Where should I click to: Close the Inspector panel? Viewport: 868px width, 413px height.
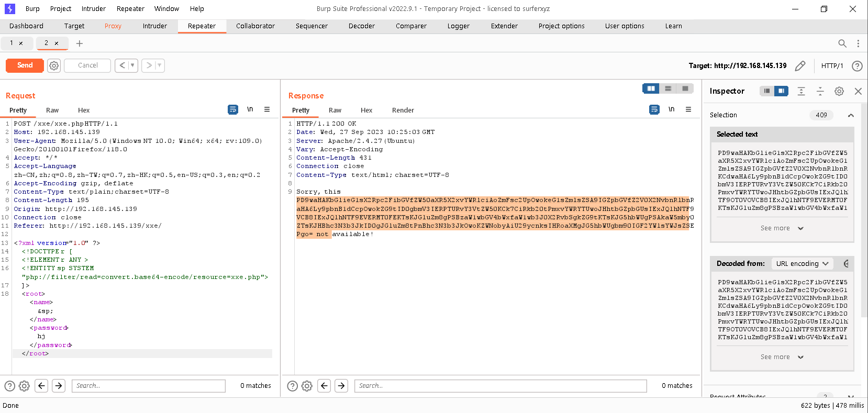tap(858, 91)
